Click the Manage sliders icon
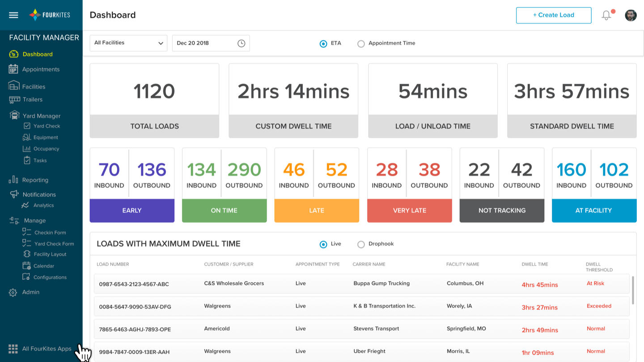Screen dimensions: 644x362 coord(14,220)
